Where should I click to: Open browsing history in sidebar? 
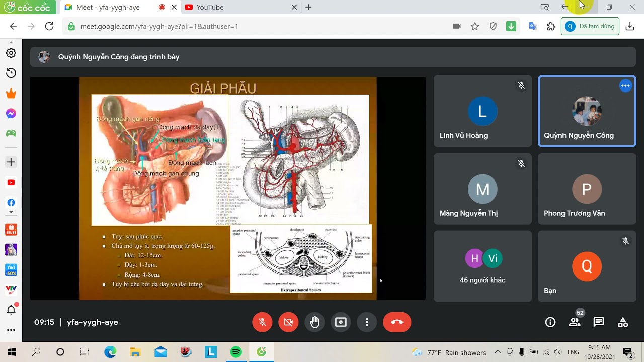point(11,73)
